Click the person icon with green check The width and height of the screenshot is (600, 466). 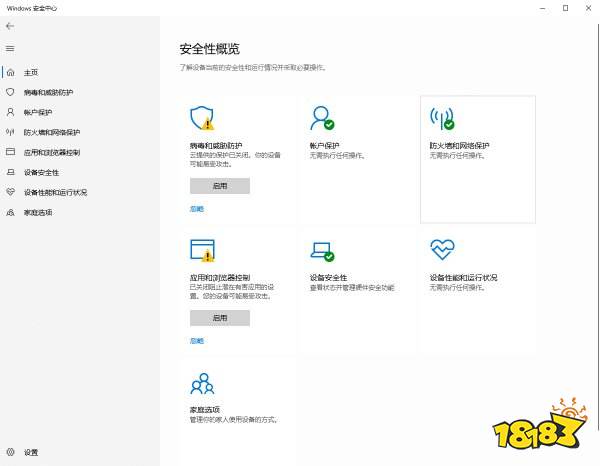[322, 118]
